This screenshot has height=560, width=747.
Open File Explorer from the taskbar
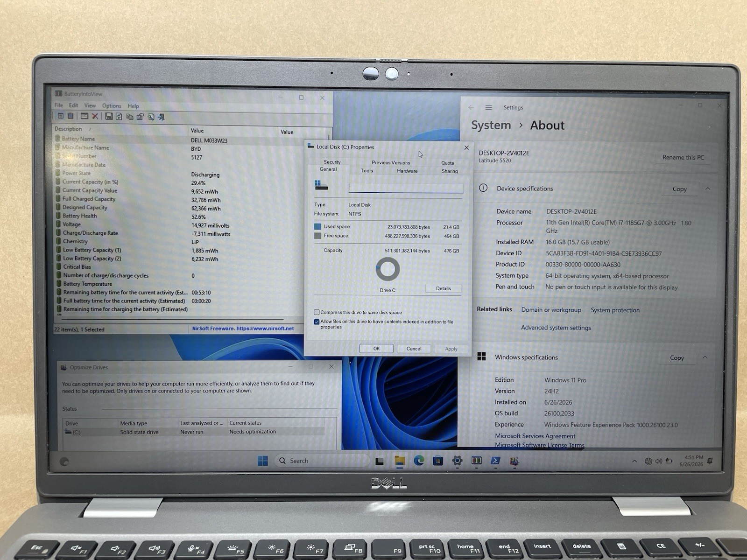coord(400,461)
